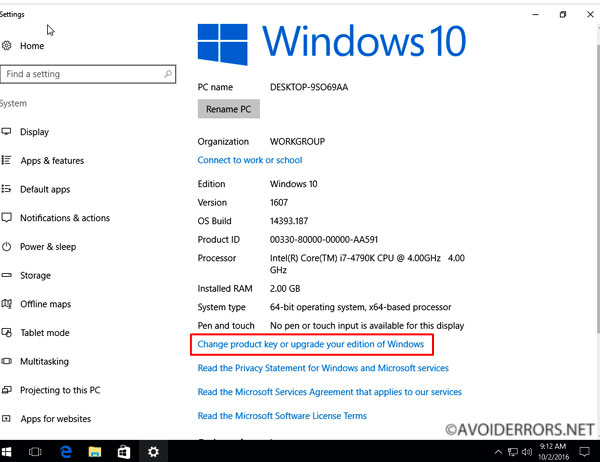Open the Privacy Statement link

[x=323, y=368]
